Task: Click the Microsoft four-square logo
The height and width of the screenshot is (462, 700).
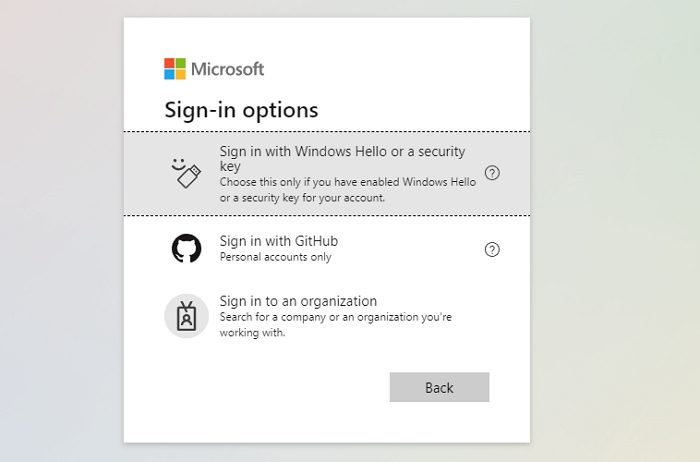Action: [x=175, y=69]
